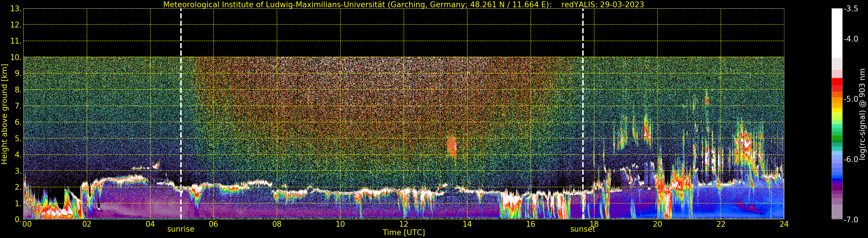Image resolution: width=868 pixels, height=238 pixels.
Task: Click the '18' time axis tick label
Action: coord(594,224)
